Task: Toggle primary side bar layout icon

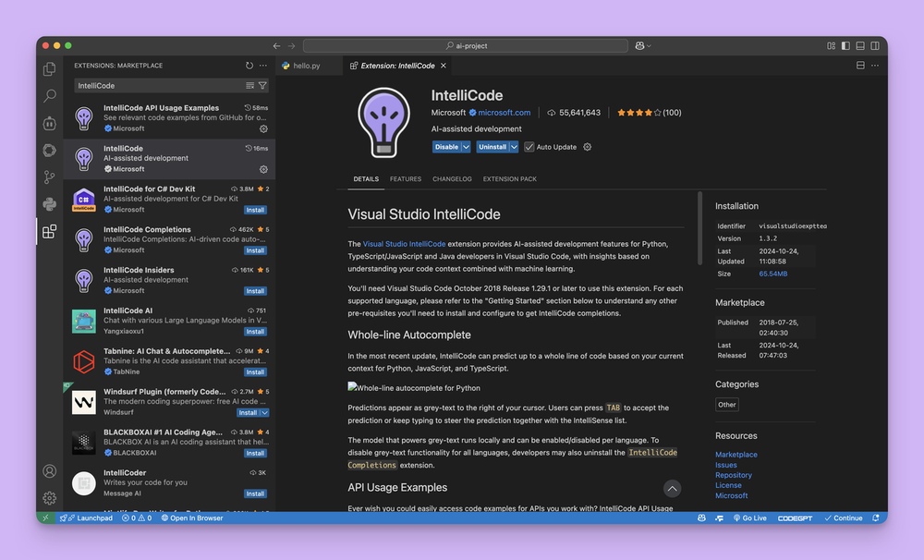Action: [845, 45]
